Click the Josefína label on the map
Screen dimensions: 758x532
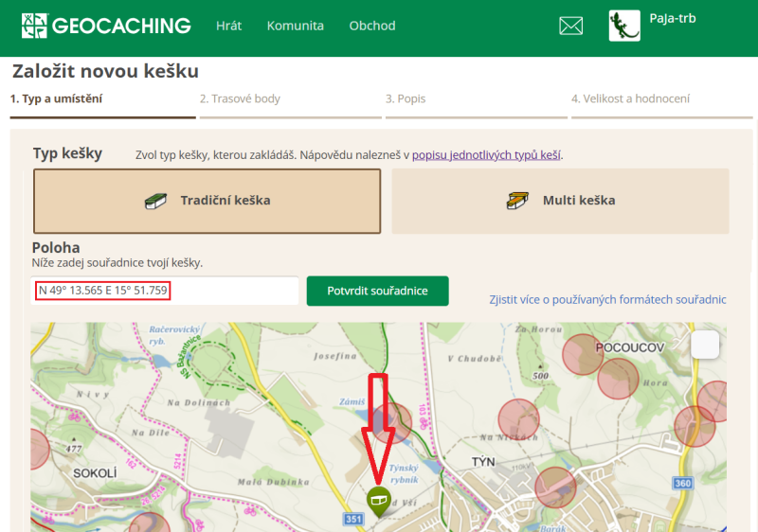pos(335,356)
